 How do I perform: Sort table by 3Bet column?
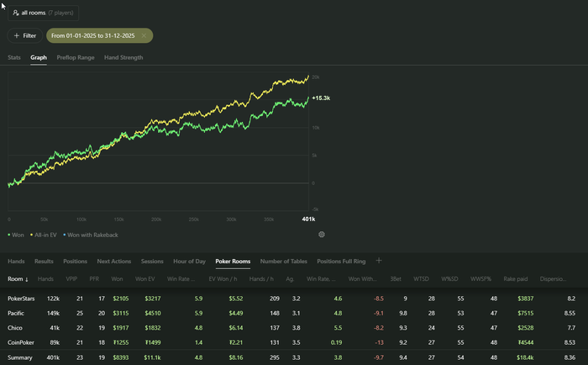pyautogui.click(x=396, y=278)
